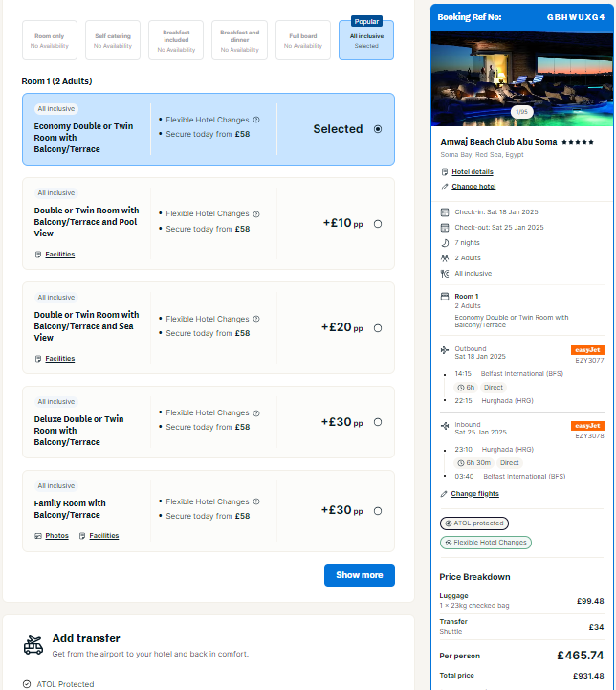Click the booking reference GBHWUXG4
The height and width of the screenshot is (690, 616).
coord(576,17)
